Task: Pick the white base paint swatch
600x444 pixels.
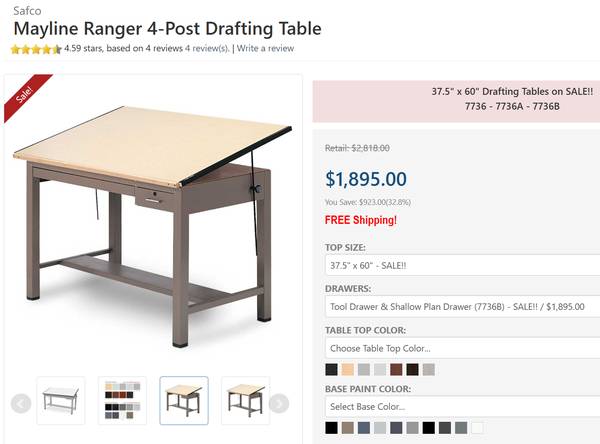Action: click(477, 428)
